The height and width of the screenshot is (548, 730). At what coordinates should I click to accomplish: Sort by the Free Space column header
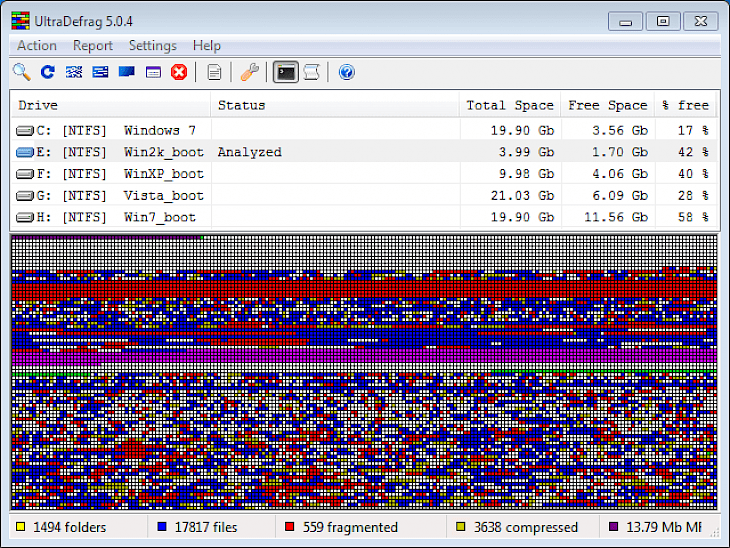[x=608, y=105]
